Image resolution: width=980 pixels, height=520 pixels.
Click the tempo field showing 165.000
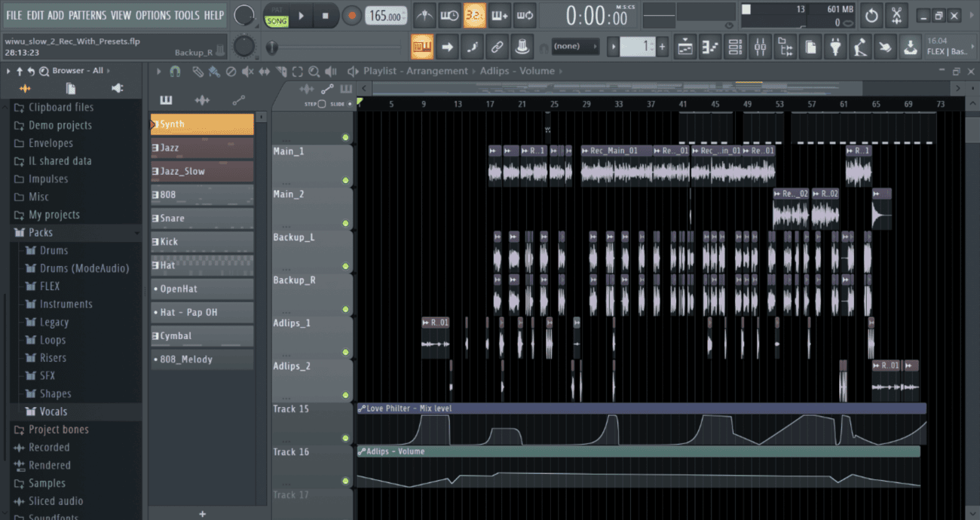point(384,16)
